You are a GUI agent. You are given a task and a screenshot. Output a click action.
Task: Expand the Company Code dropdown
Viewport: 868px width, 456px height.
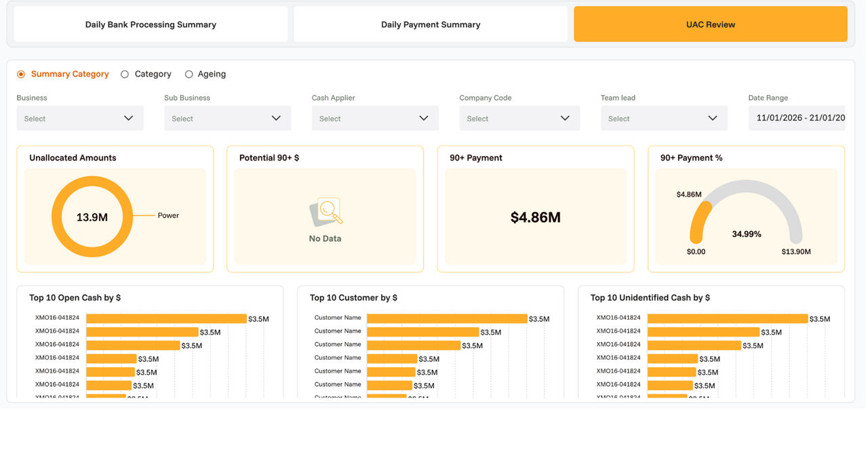click(519, 118)
